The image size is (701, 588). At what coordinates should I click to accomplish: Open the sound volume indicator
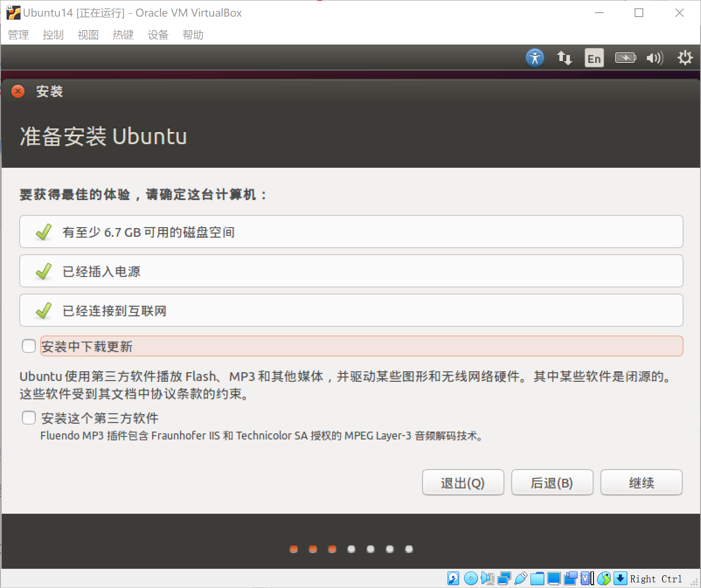pos(655,58)
